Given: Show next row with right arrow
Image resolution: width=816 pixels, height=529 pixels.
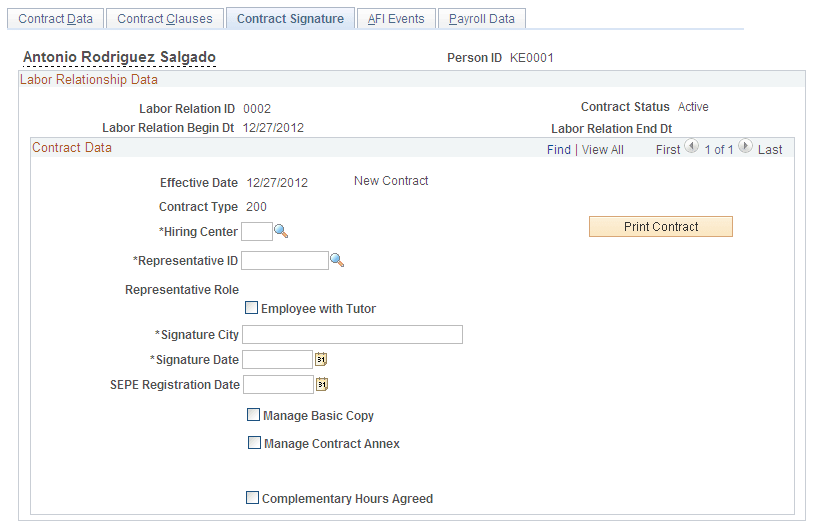Looking at the screenshot, I should click(745, 147).
